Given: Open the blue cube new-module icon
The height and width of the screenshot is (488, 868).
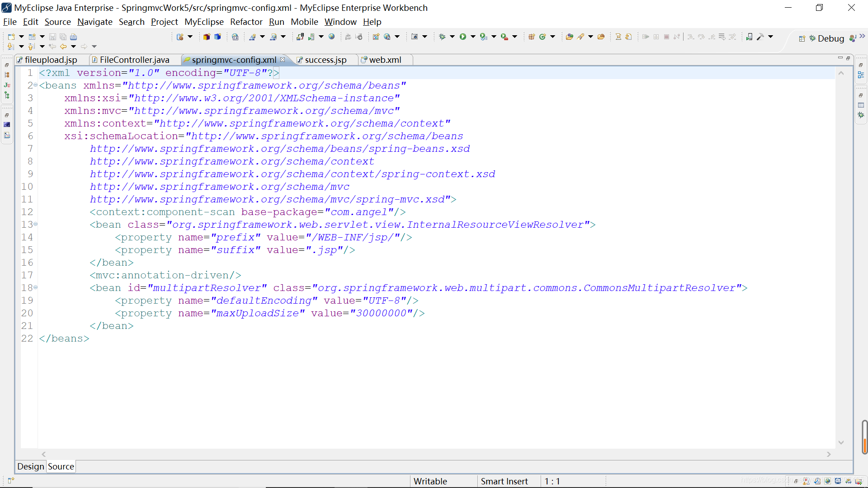Looking at the screenshot, I should click(x=217, y=37).
